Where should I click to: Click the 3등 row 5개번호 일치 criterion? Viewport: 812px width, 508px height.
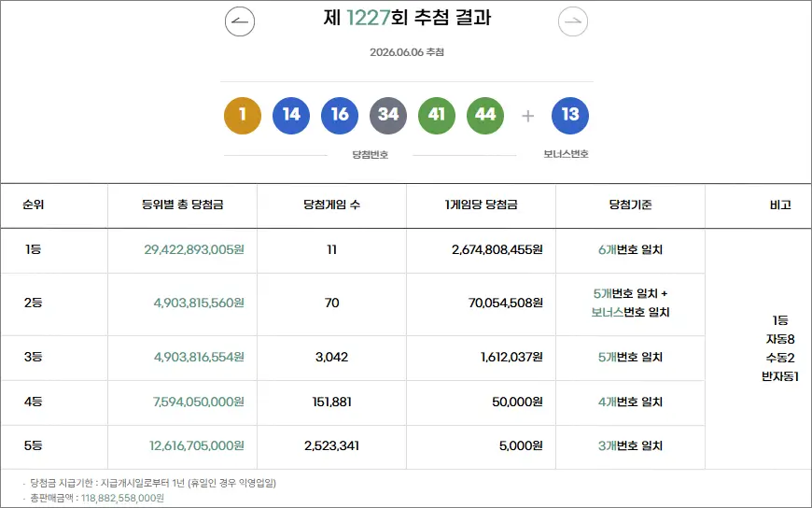point(630,357)
